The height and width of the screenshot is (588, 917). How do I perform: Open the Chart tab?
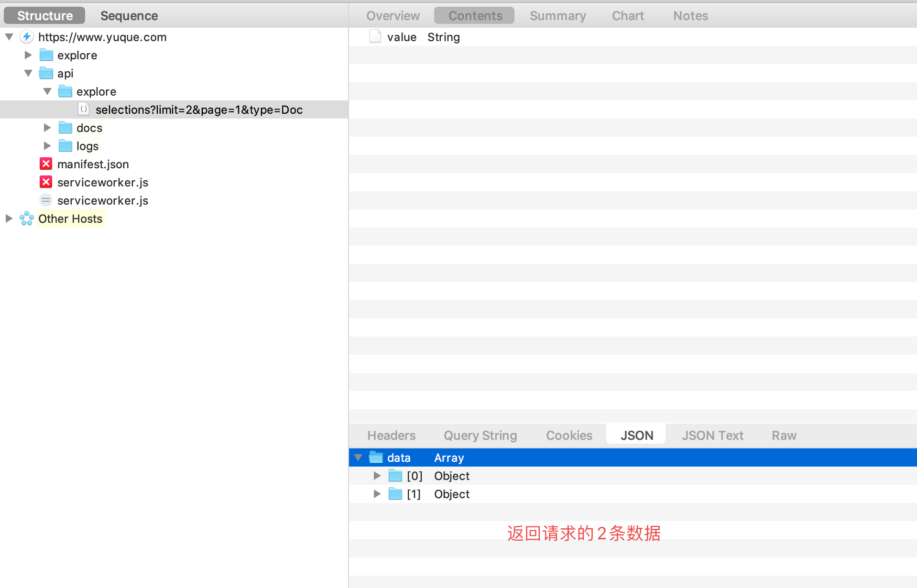(x=628, y=15)
